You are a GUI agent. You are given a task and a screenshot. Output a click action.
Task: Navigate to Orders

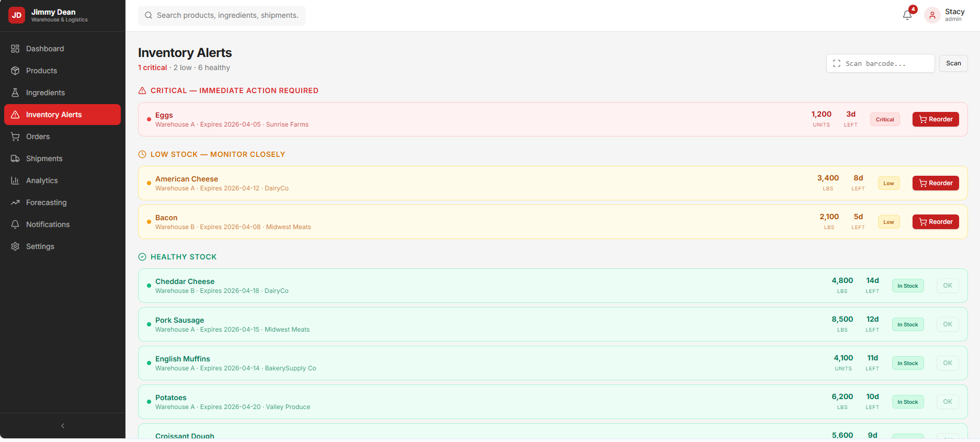(62, 137)
